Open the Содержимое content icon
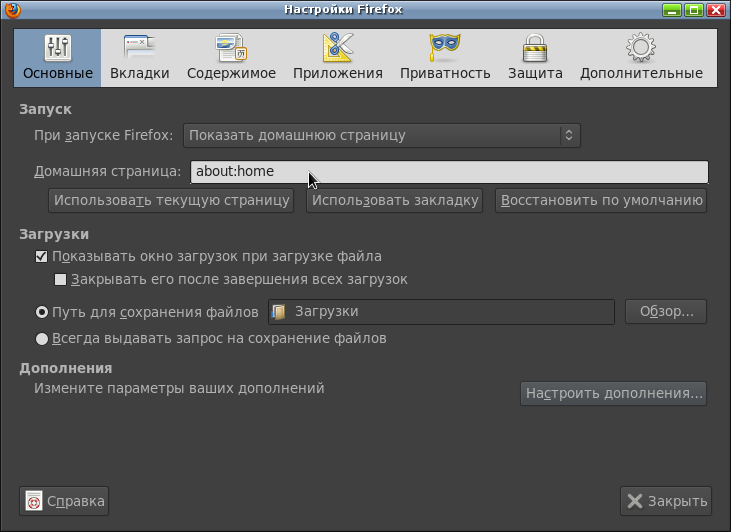This screenshot has width=731, height=532. click(x=231, y=48)
